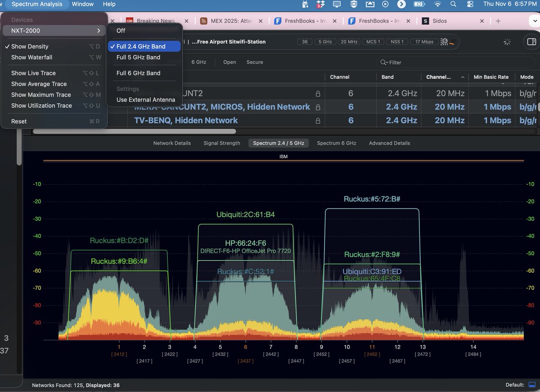Click the lock icon on TV-BENQ row
The image size is (540, 392).
tap(318, 120)
